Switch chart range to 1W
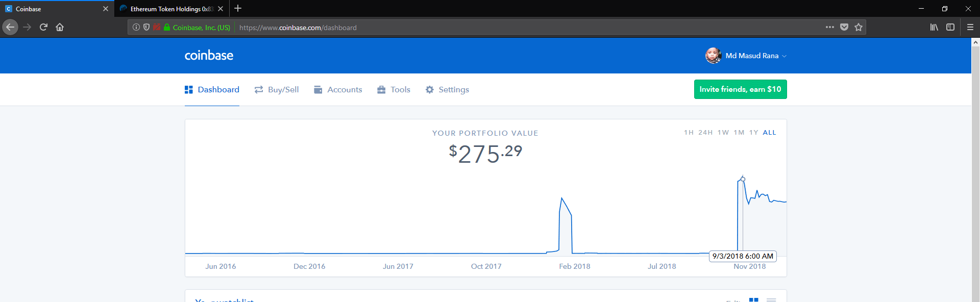This screenshot has width=980, height=302. (x=723, y=132)
